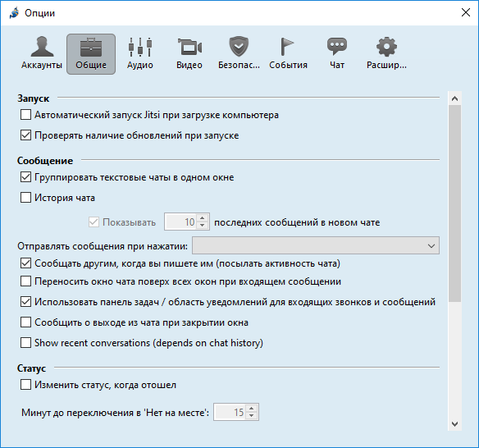Click the scrollbar down arrow

(454, 424)
